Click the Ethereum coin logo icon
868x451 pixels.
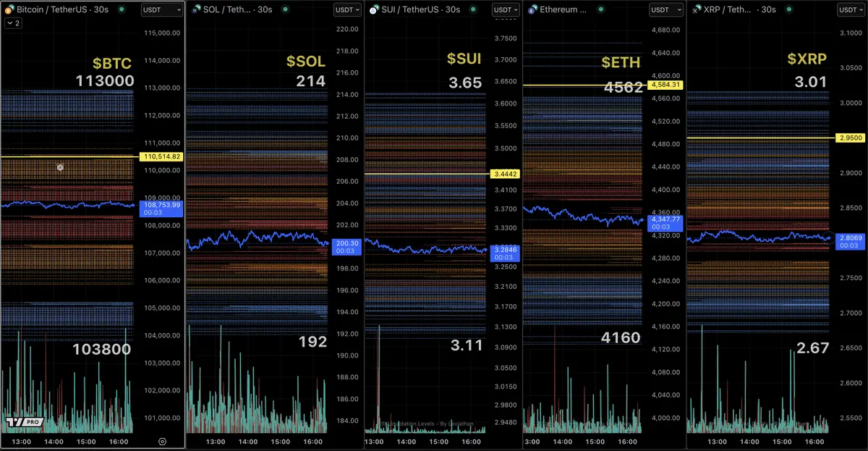(533, 10)
